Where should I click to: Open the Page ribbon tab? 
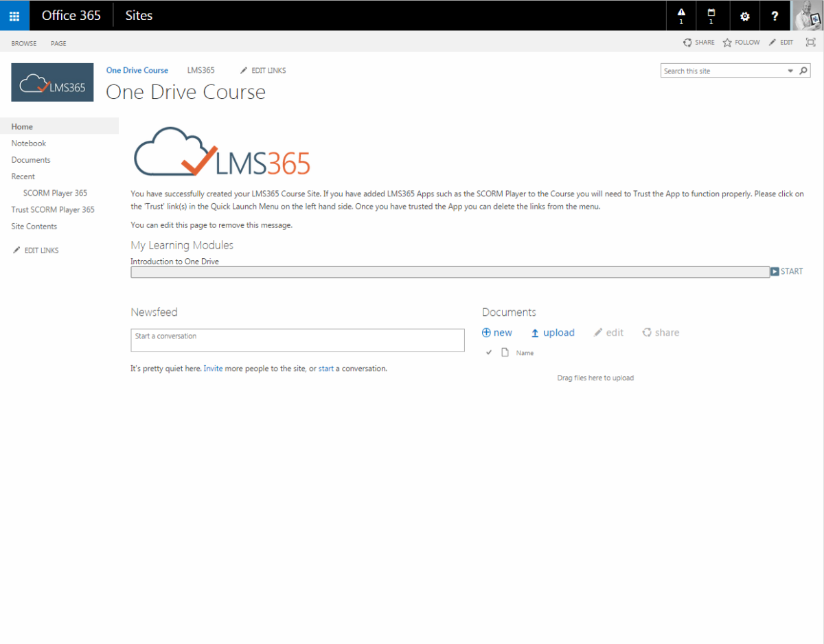coord(58,43)
